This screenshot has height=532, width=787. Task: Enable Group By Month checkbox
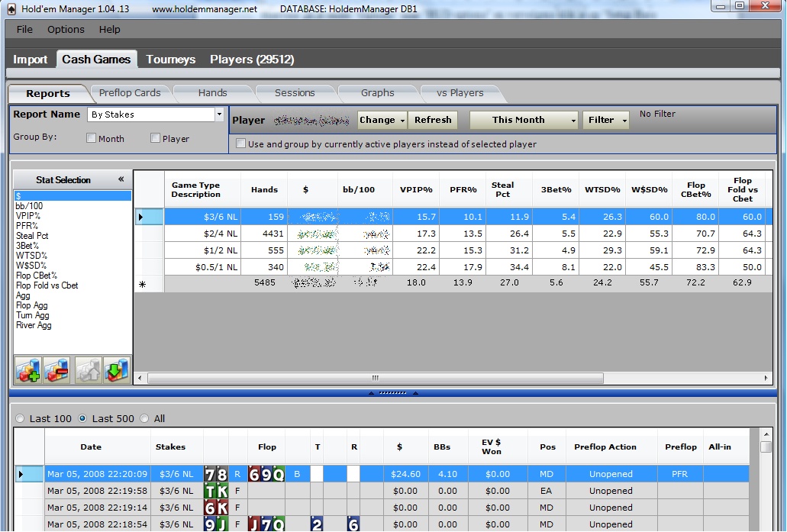91,138
